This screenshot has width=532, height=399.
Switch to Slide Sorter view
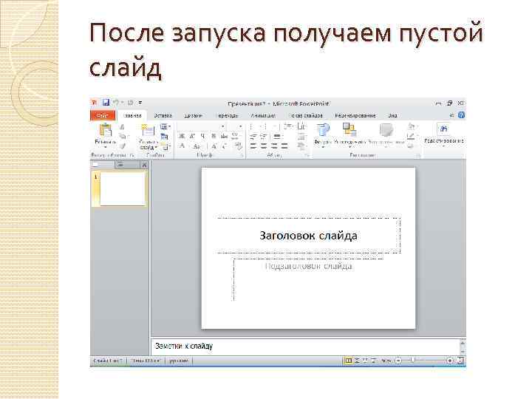click(357, 361)
